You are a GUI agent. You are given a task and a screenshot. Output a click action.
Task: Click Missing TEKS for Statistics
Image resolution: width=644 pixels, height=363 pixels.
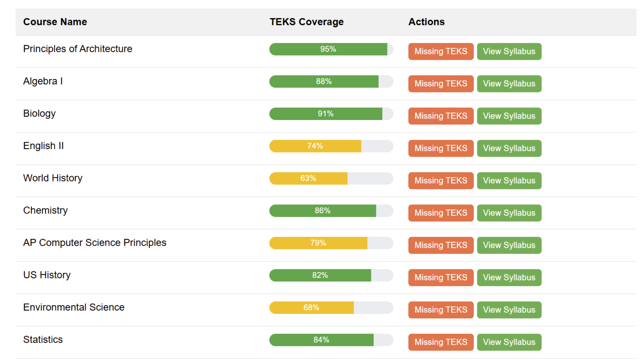(441, 342)
